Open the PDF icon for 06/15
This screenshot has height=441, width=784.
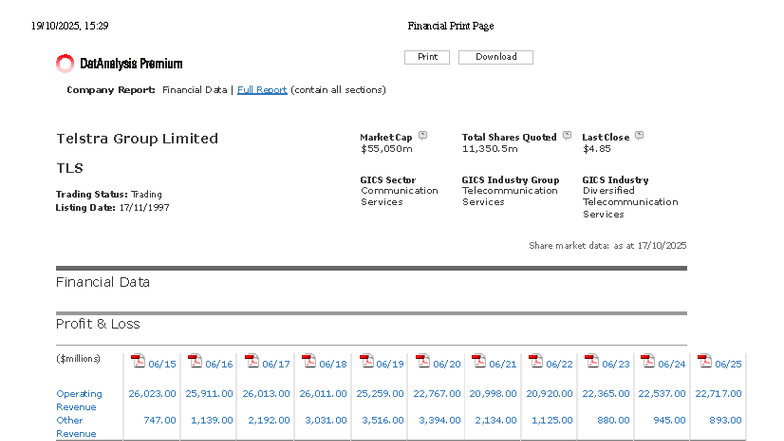tap(138, 361)
